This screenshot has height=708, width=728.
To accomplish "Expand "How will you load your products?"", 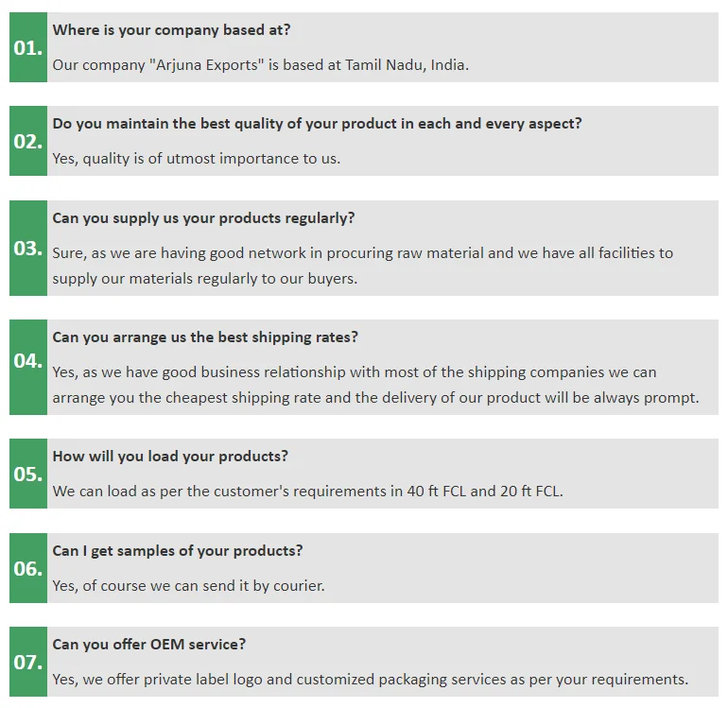I will [170, 457].
